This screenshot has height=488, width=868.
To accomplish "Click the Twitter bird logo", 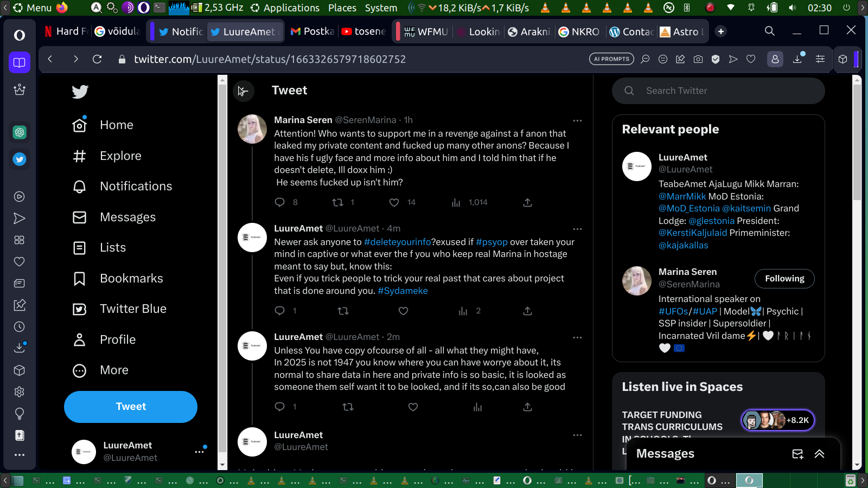I will coord(80,92).
